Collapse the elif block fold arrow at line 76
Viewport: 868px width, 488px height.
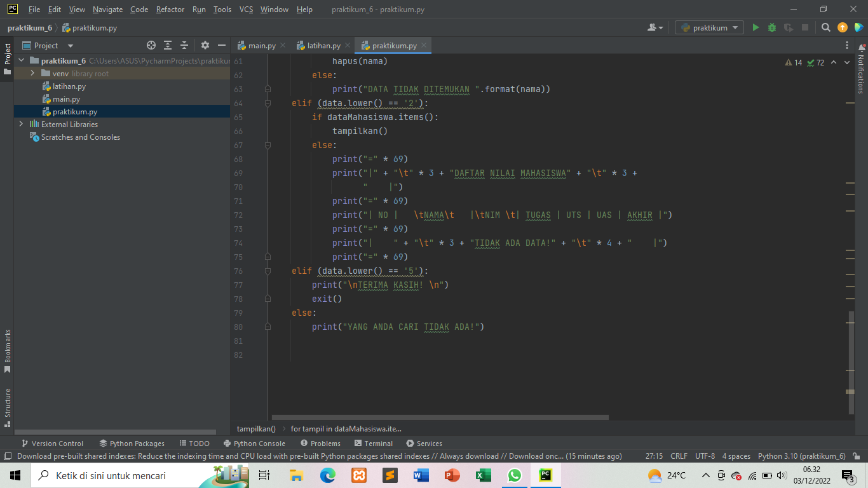[x=267, y=271]
